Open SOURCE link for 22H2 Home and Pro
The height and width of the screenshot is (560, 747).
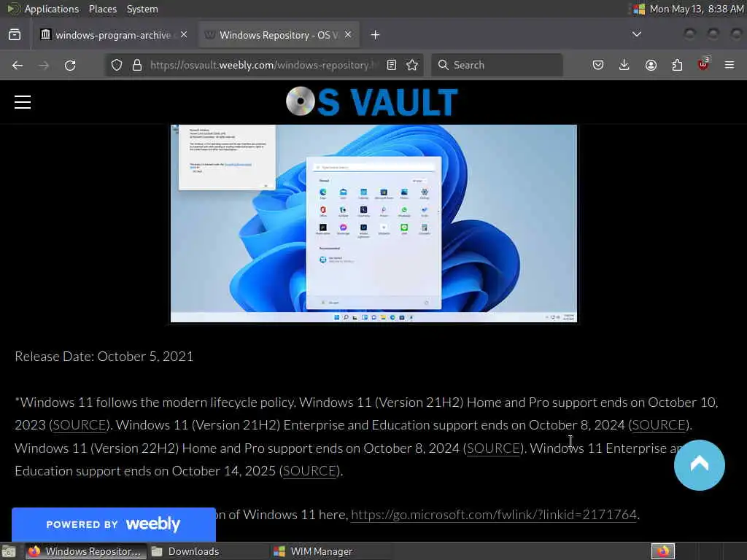click(494, 448)
